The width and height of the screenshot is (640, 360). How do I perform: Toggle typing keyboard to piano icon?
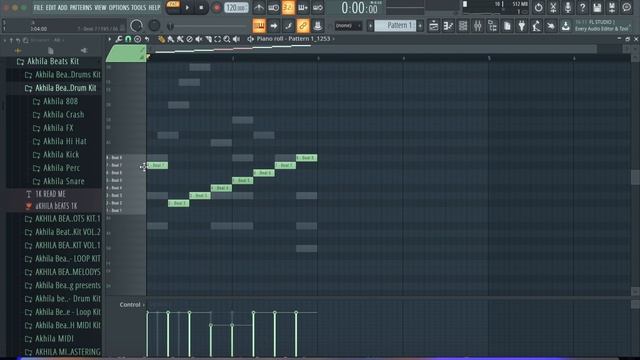click(x=259, y=26)
